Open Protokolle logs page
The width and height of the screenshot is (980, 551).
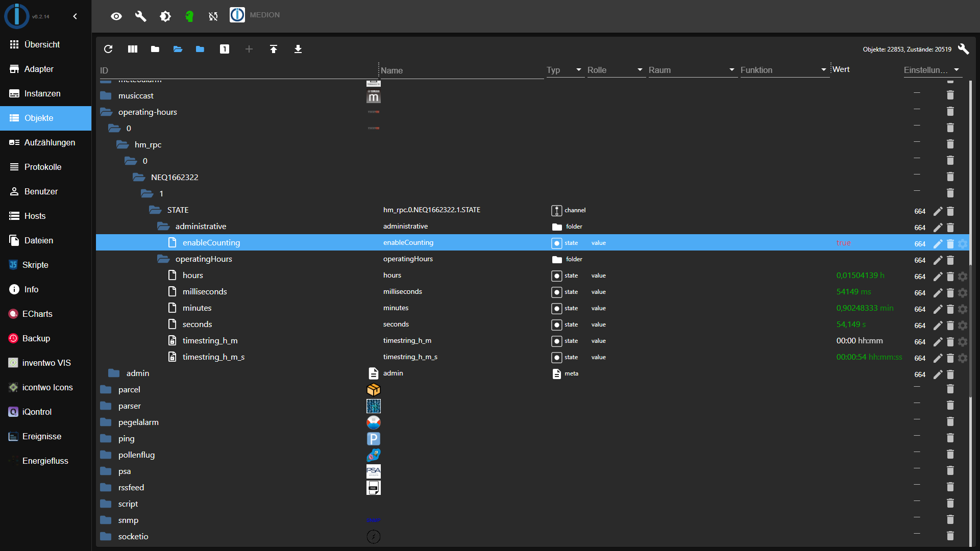click(46, 167)
